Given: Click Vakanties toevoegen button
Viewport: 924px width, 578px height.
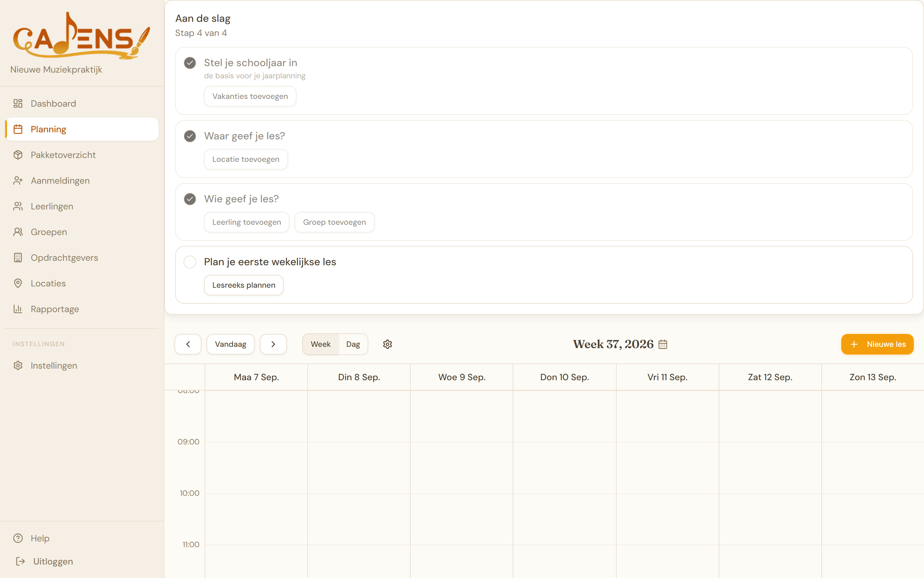Looking at the screenshot, I should (250, 96).
